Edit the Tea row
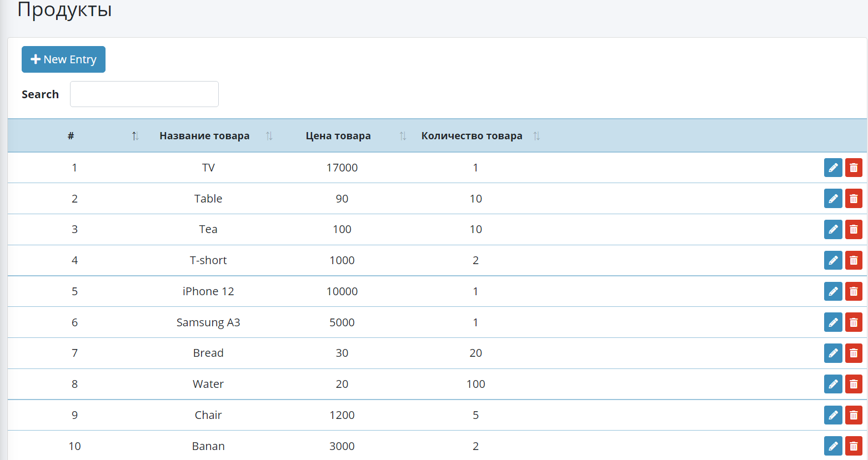This screenshot has width=868, height=460. point(833,229)
